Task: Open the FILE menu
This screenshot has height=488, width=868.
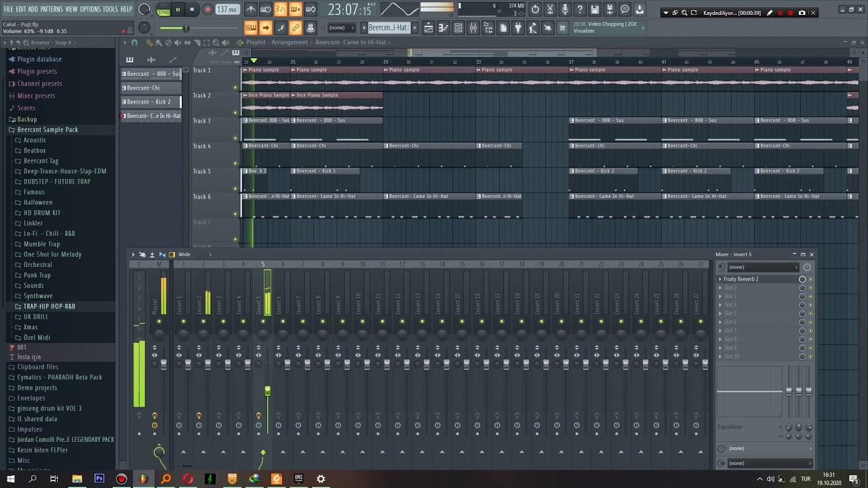Action: (9, 9)
